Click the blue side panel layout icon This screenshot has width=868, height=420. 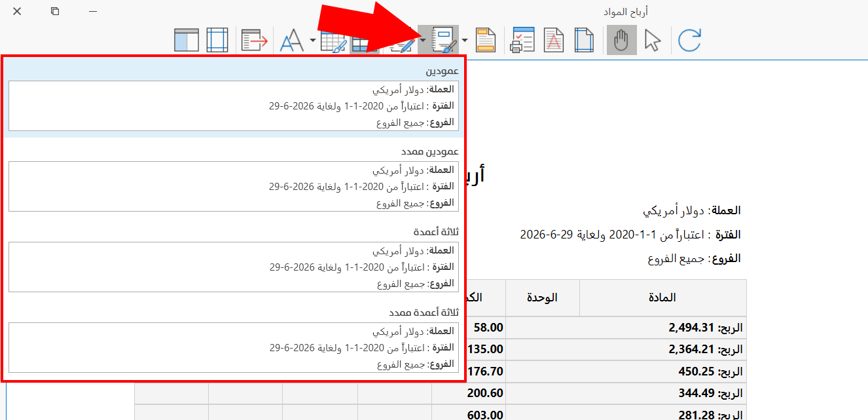click(186, 40)
